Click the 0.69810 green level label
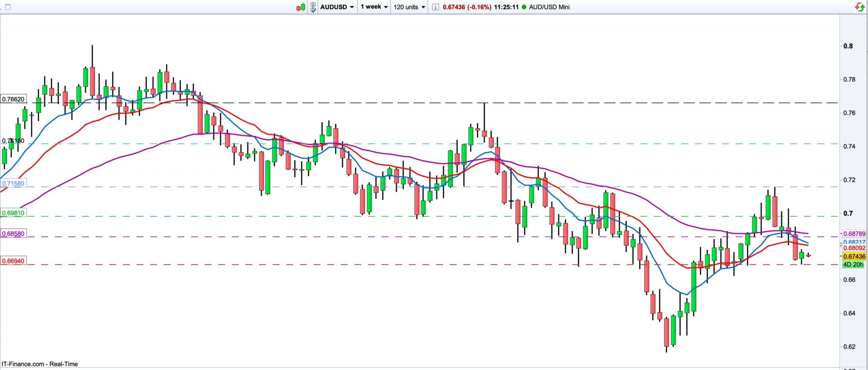Screen dimensions: 868x370 coord(13,213)
